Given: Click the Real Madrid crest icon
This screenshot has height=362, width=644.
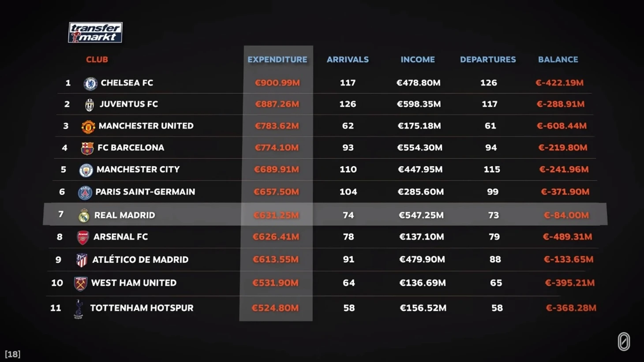Looking at the screenshot, I should click(84, 216).
